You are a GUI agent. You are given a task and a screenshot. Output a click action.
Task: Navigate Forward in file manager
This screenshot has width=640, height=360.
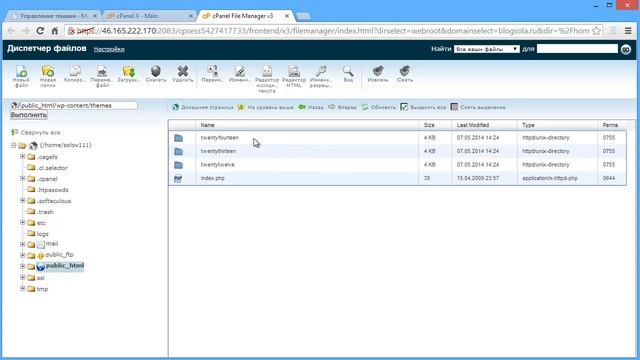pyautogui.click(x=342, y=107)
